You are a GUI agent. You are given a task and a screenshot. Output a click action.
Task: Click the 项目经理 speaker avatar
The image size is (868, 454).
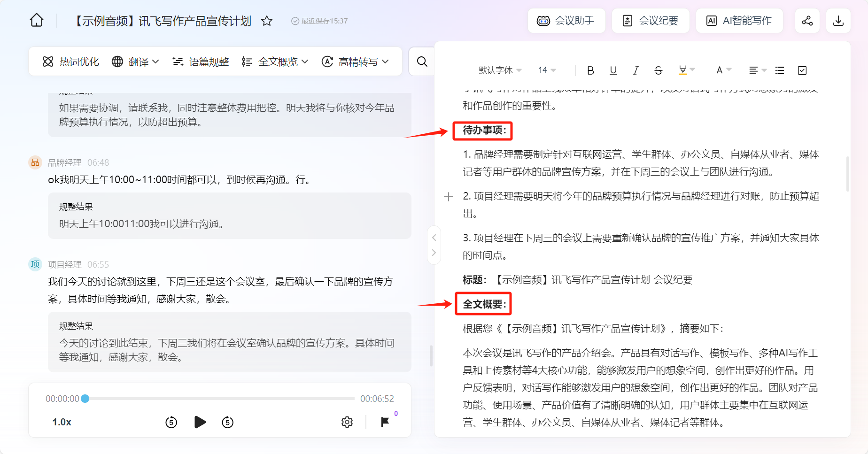[35, 264]
